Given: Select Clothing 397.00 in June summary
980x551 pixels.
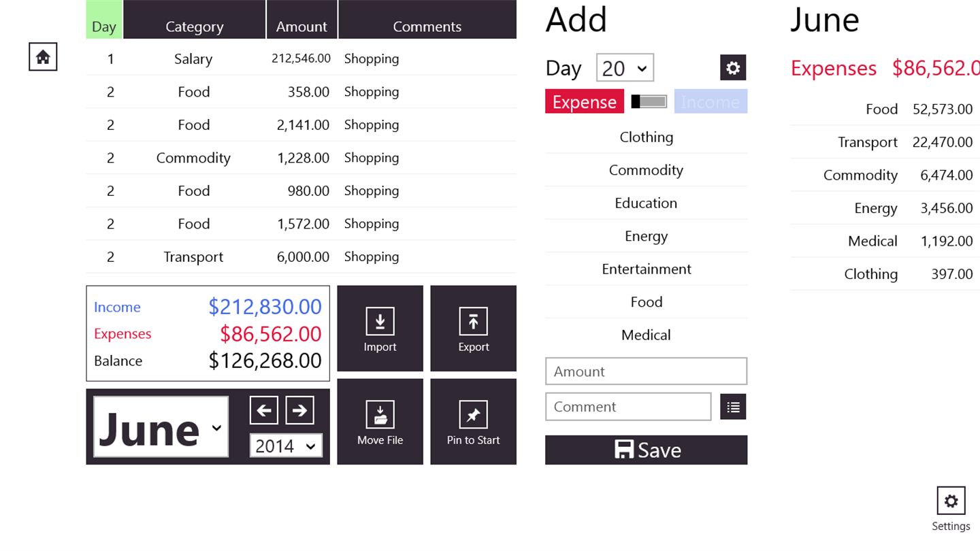Looking at the screenshot, I should coord(885,274).
